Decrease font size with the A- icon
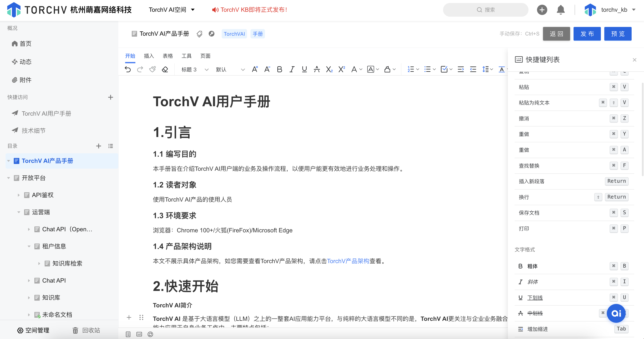 pyautogui.click(x=267, y=69)
